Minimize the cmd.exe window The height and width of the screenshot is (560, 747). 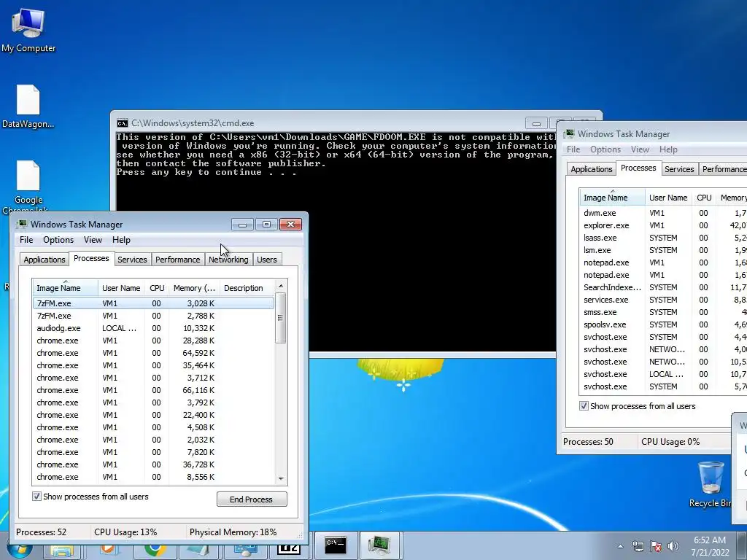pos(536,123)
